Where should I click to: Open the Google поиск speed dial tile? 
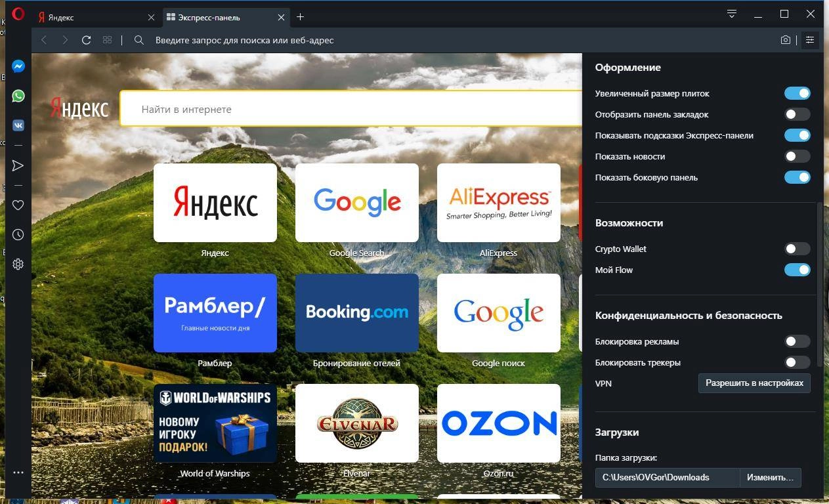coord(499,313)
